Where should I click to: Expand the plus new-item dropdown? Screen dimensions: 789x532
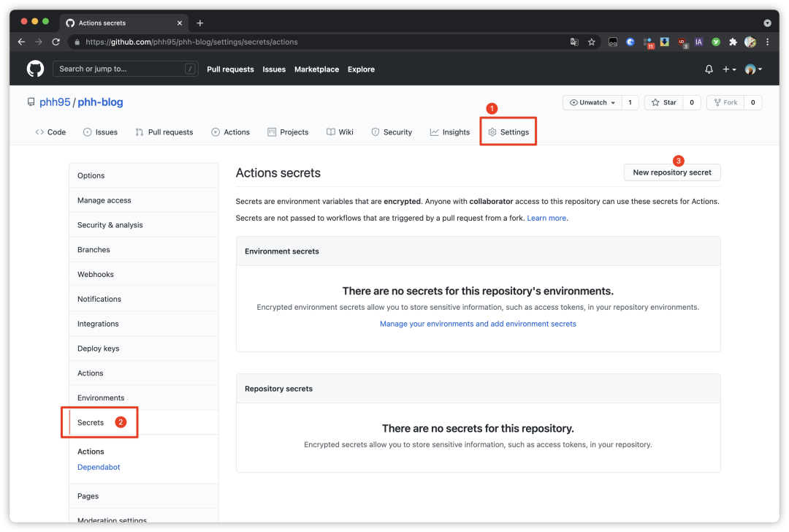point(730,69)
